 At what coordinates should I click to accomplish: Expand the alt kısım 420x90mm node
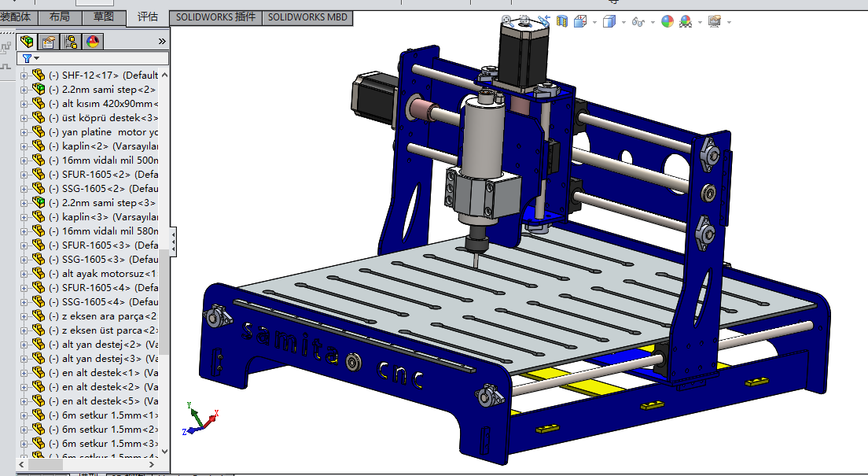coord(24,104)
